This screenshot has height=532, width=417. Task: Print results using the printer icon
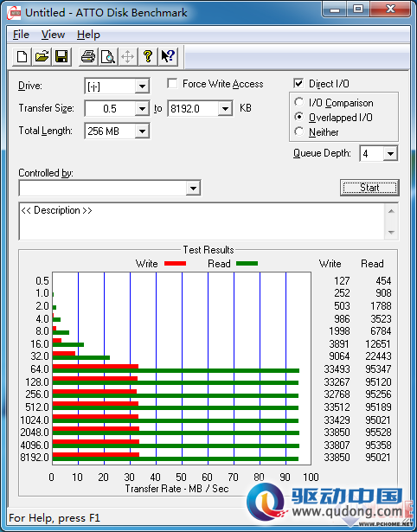click(x=88, y=56)
